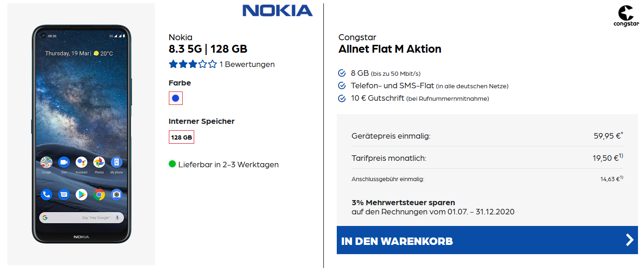This screenshot has height=268, width=644.
Task: Click the Chrome icon on the phone screen
Action: (x=99, y=195)
